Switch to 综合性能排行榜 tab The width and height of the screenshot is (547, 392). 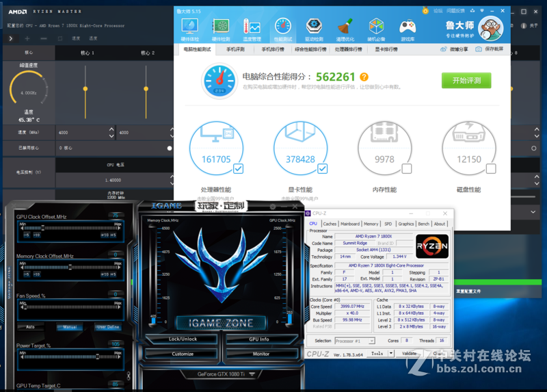pos(310,49)
